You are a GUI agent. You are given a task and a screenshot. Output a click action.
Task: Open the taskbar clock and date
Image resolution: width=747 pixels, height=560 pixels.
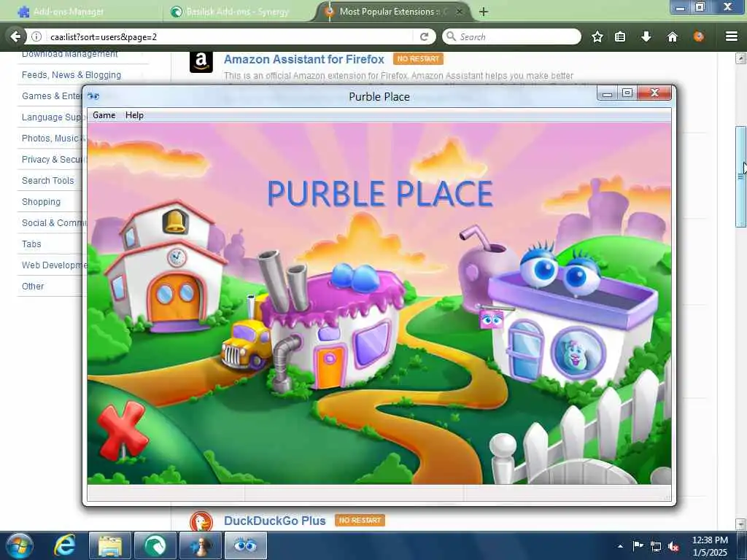coord(710,546)
